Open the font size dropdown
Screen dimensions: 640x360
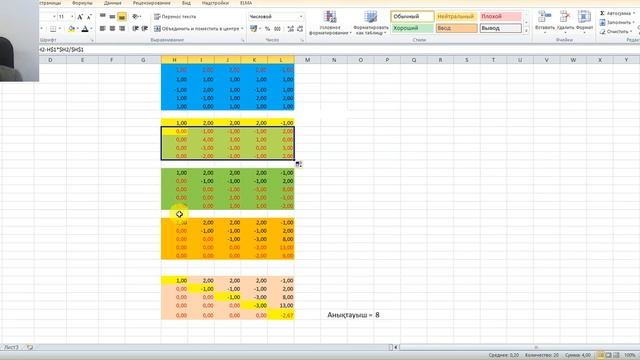(72, 17)
